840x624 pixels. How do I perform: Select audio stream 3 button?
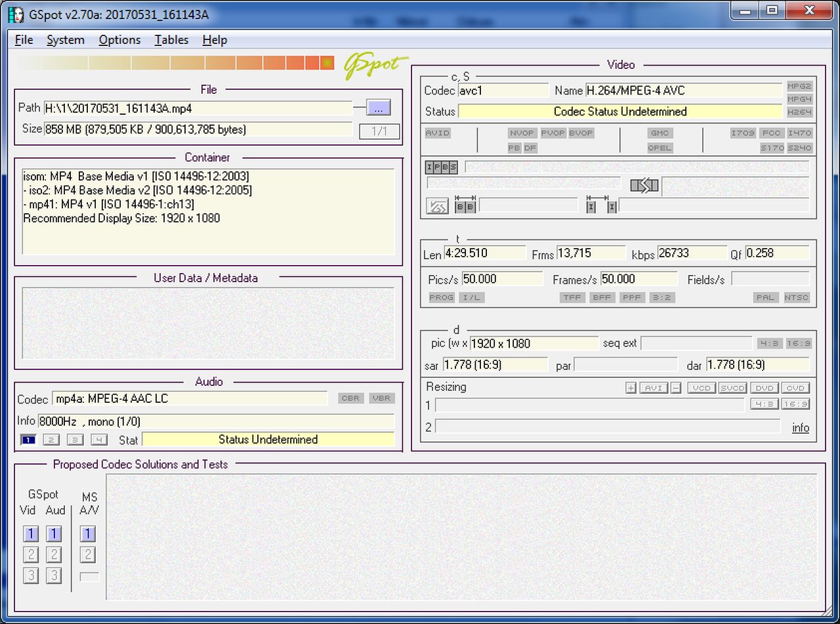[x=75, y=440]
